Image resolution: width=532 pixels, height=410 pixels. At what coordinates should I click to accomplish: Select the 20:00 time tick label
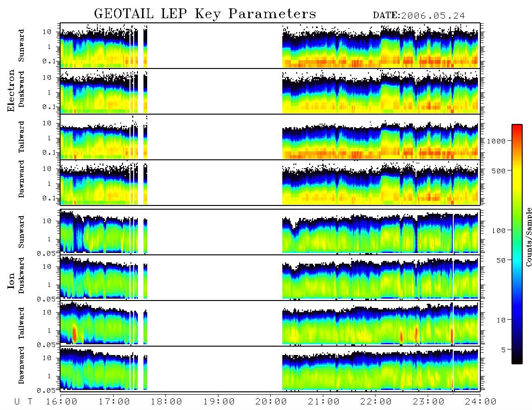(271, 402)
